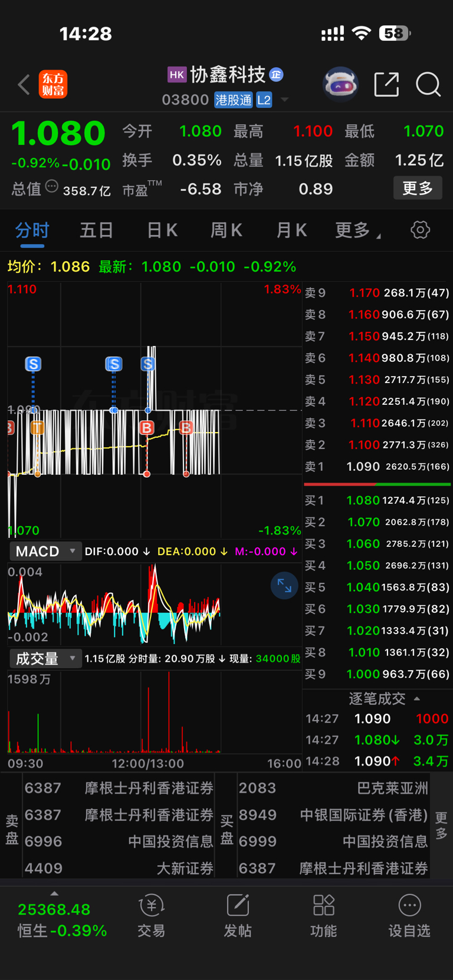Screen dimensions: 453x980
Task: Tap the blue 企 badge by stock name
Action: 276,75
